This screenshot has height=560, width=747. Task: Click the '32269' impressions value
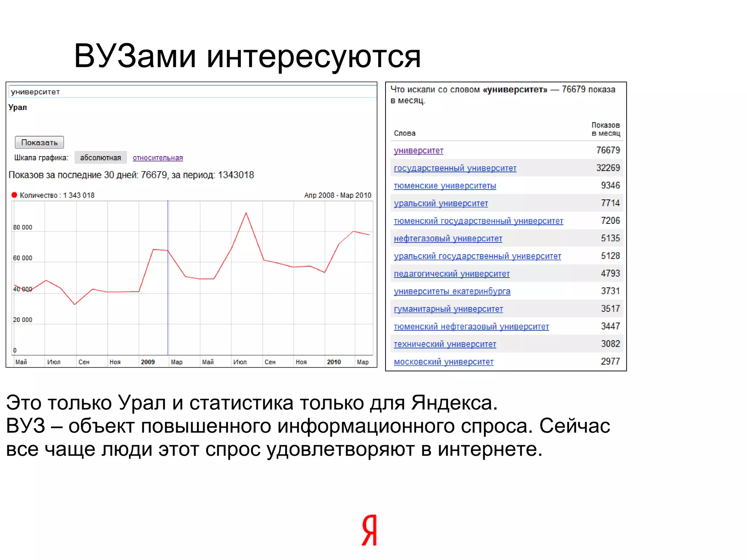click(608, 168)
